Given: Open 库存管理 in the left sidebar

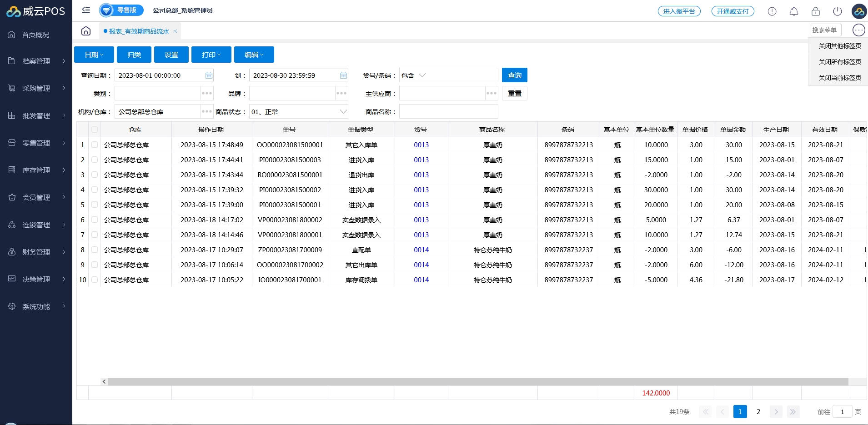Looking at the screenshot, I should point(36,170).
